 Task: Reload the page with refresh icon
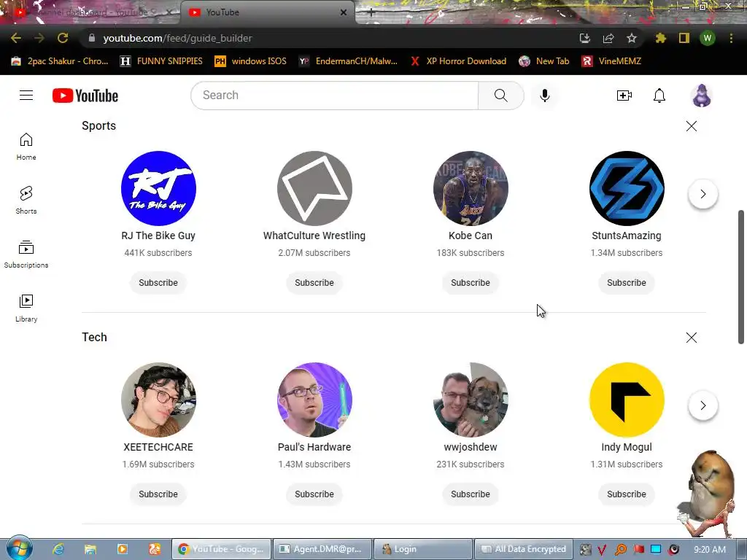63,38
